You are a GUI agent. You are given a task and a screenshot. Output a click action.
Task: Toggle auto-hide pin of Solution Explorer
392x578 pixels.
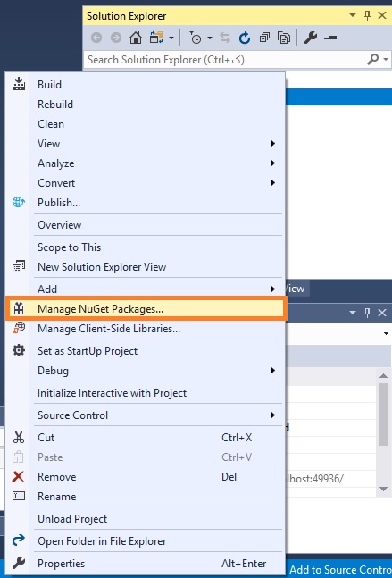367,15
